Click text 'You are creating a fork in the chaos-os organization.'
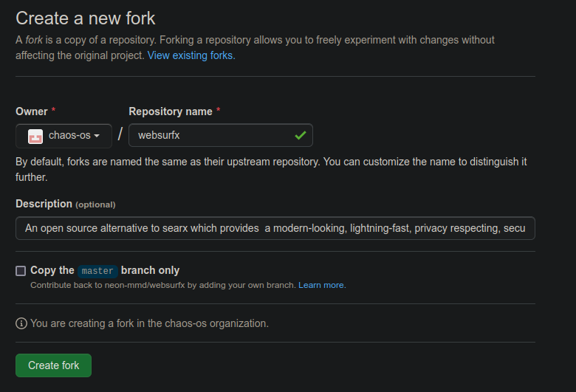Screen dimensions: 576x392 pos(149,323)
